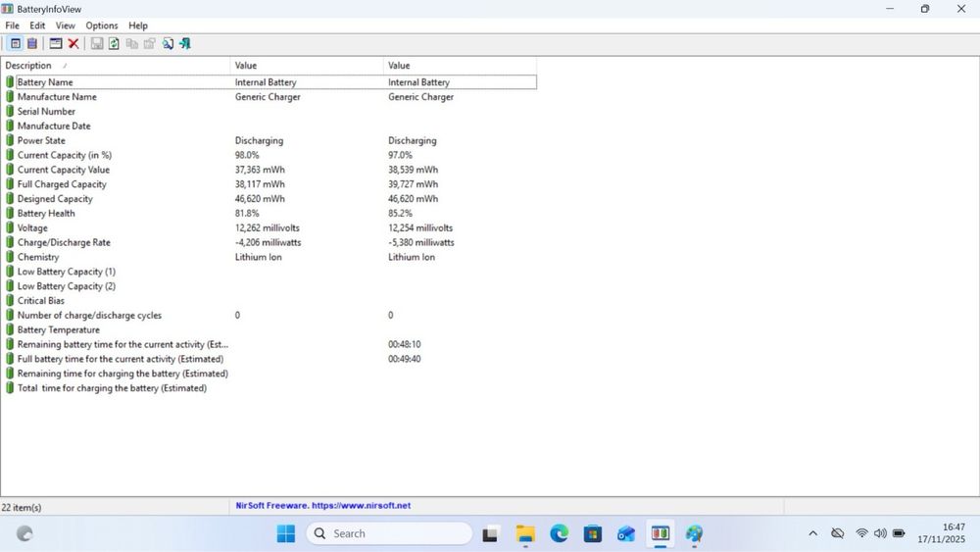980x552 pixels.
Task: Click the 12,254 millivolts value
Action: 420,228
